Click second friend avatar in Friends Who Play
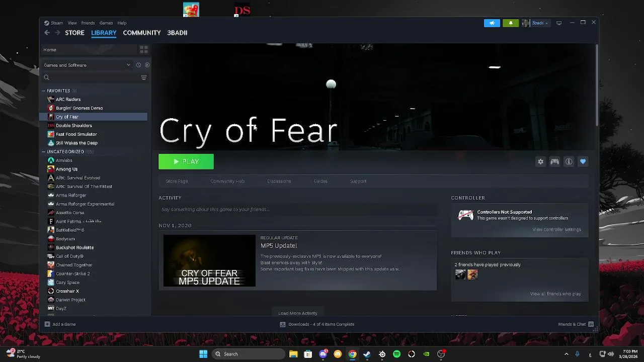Viewport: 644px width, 362px height. 472,275
